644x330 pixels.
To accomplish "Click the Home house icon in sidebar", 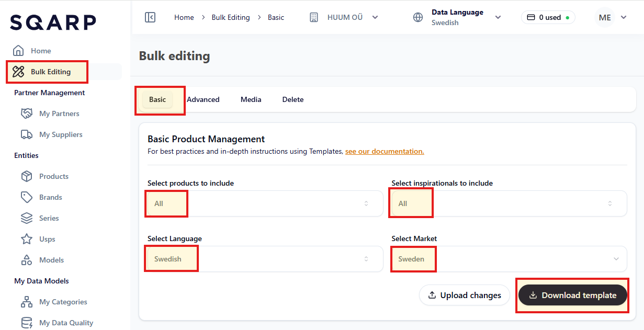I will 18,51.
